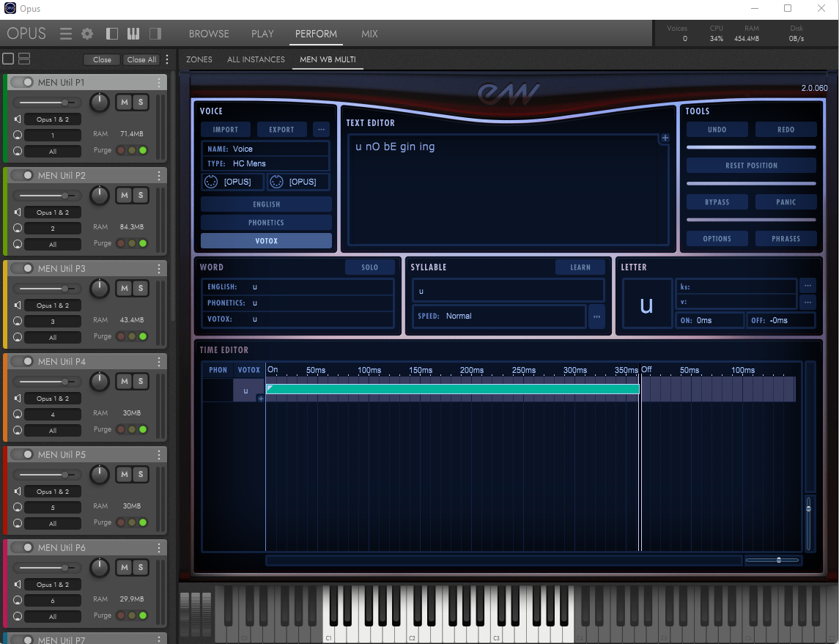Open MEN Util P5 MIDI port All dropdown
The width and height of the screenshot is (839, 644).
(x=53, y=524)
